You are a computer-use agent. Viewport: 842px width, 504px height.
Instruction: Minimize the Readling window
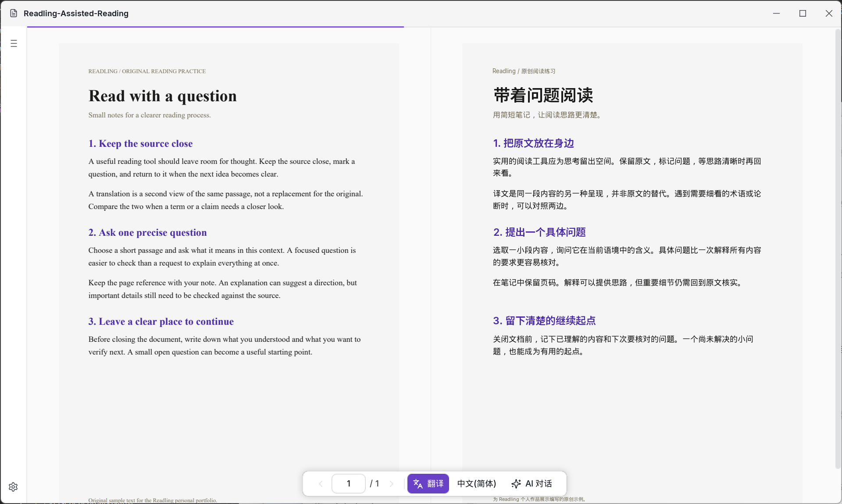[x=776, y=13]
